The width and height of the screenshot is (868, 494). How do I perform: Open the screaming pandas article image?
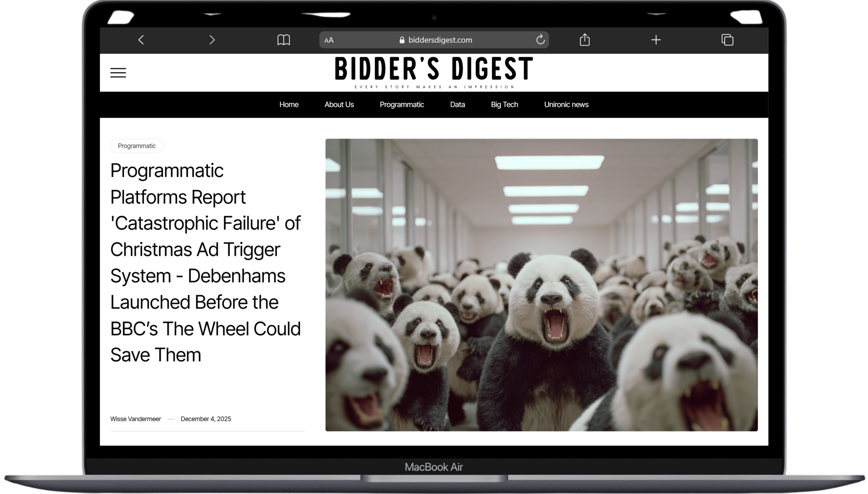point(541,285)
